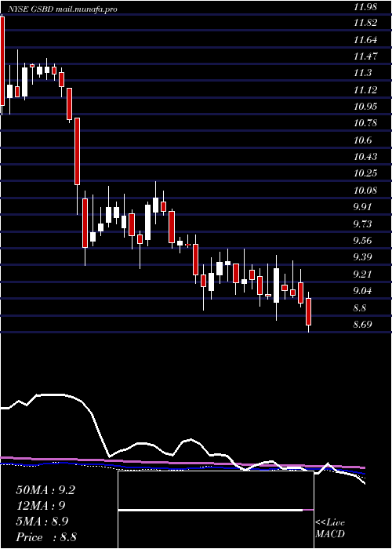Click the 11.47 price axis label
Viewport: 392px width, 549px height.
[365, 56]
